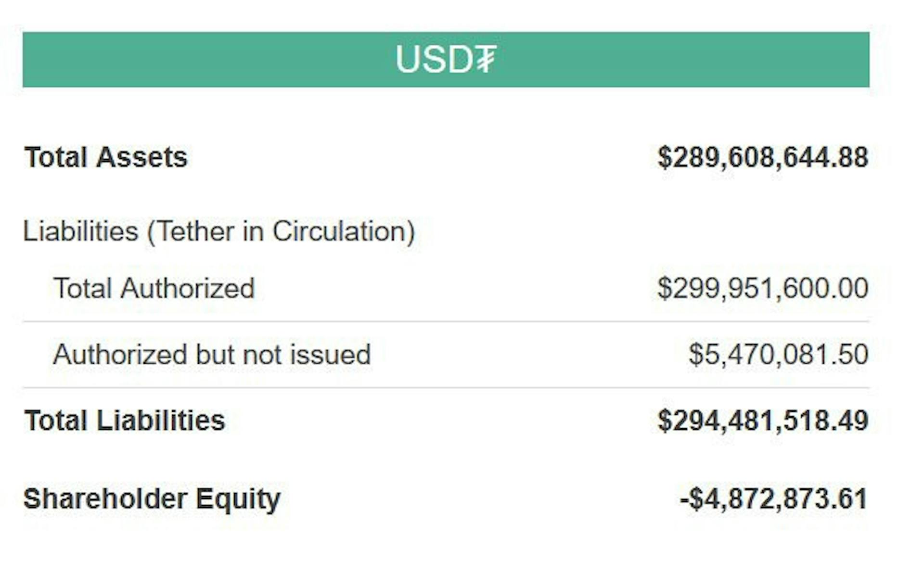Viewport: 924px width, 575px height.
Task: Click the Tether ₮ symbol in header
Action: 486,60
